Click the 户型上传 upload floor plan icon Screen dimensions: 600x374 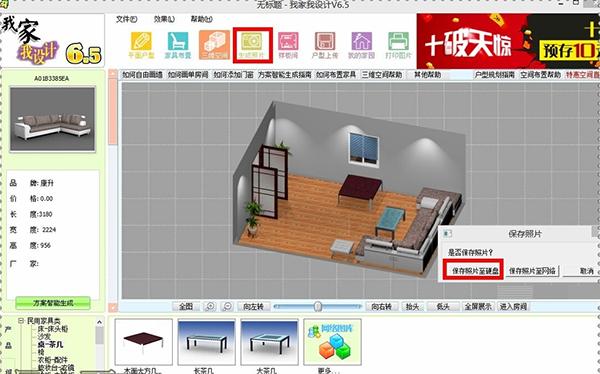tap(325, 45)
